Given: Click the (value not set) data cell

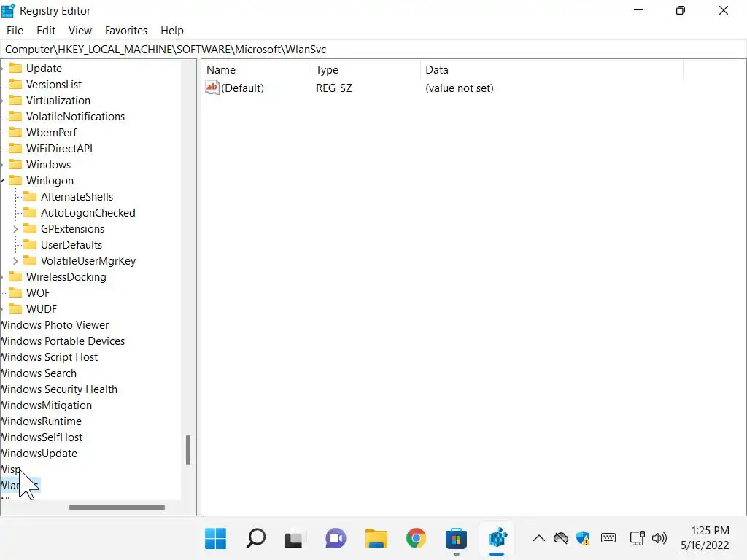Looking at the screenshot, I should point(460,88).
